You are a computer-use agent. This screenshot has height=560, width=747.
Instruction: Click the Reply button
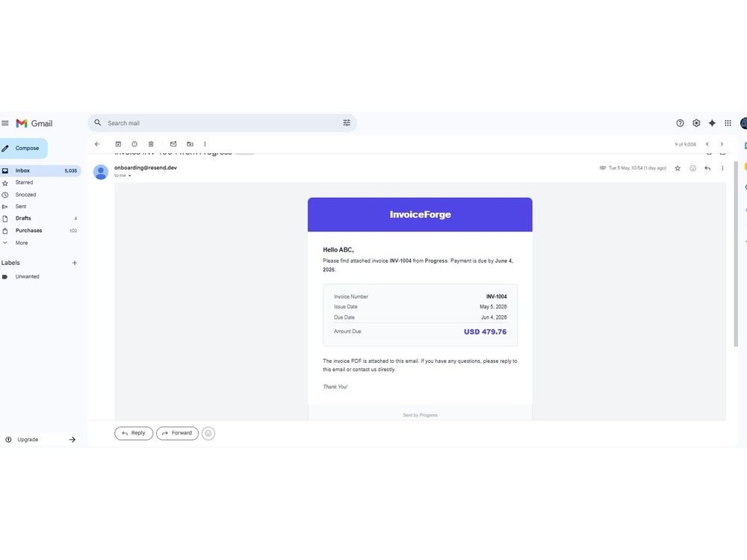tap(134, 433)
